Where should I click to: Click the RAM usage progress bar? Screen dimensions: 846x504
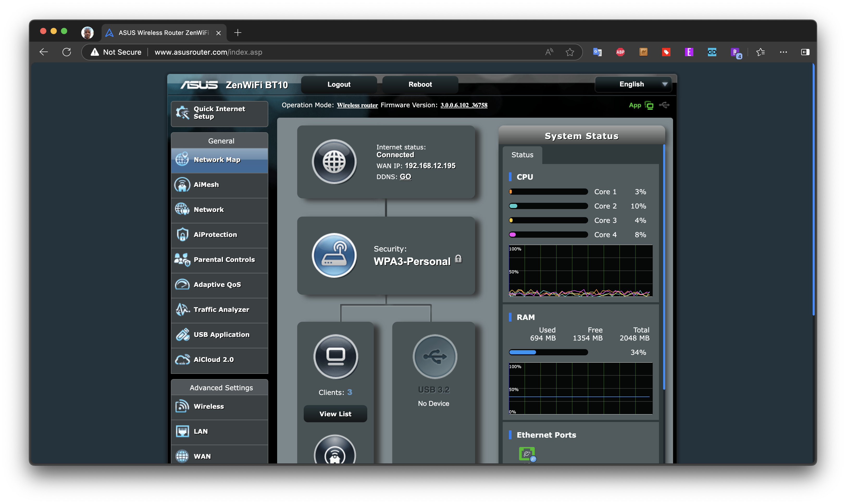point(548,352)
